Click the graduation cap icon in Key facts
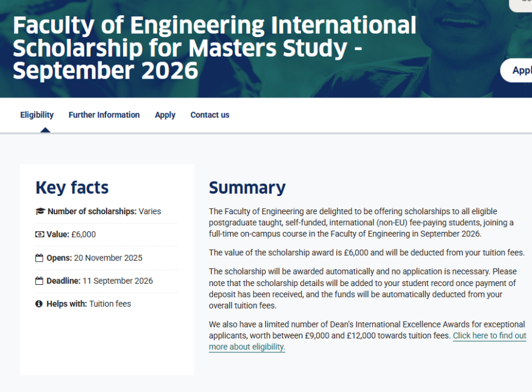The height and width of the screenshot is (392, 532). point(40,212)
